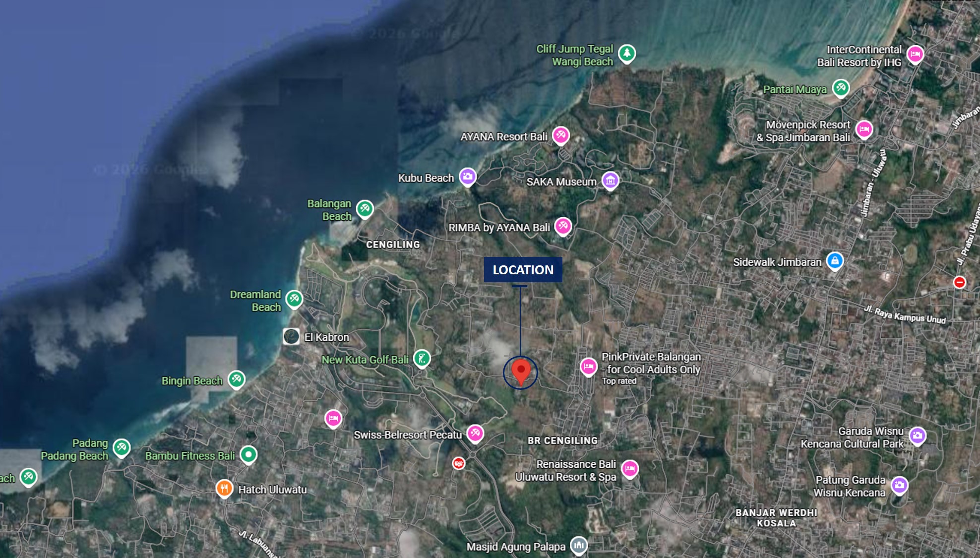This screenshot has height=558, width=980.
Task: Open Balangan Beach pin
Action: point(365,209)
